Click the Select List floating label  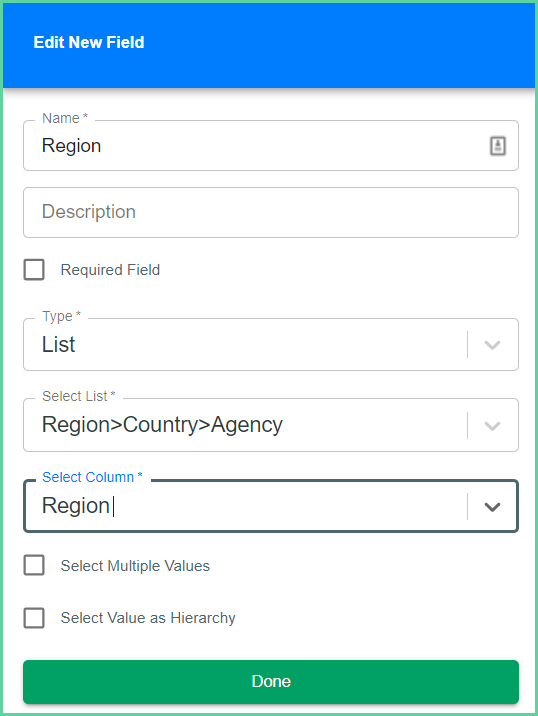click(x=79, y=396)
